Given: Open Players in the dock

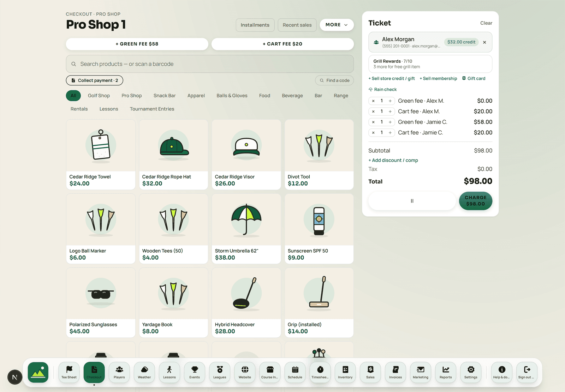Looking at the screenshot, I should 119,372.
